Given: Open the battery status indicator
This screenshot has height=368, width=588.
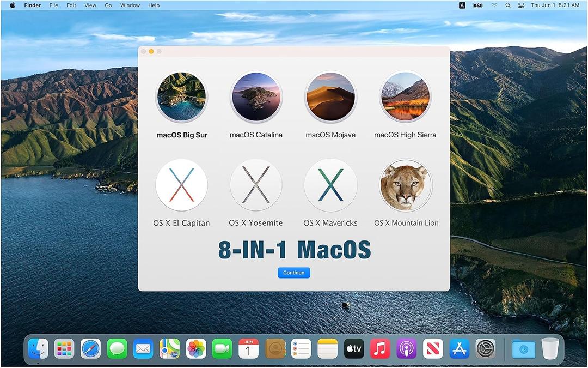Looking at the screenshot, I should [x=478, y=5].
